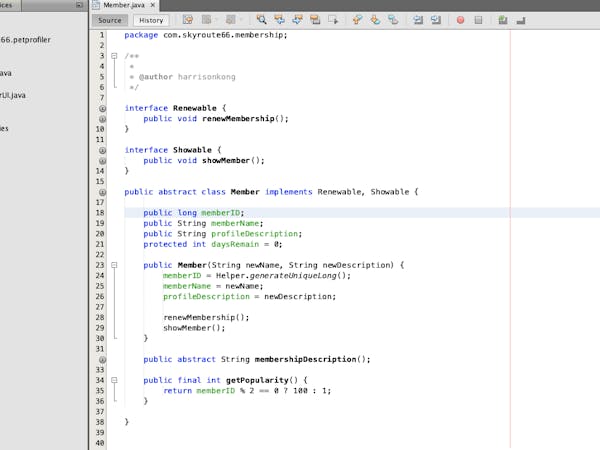Toggle Highlight Search icon
600x450 pixels.
click(315, 20)
